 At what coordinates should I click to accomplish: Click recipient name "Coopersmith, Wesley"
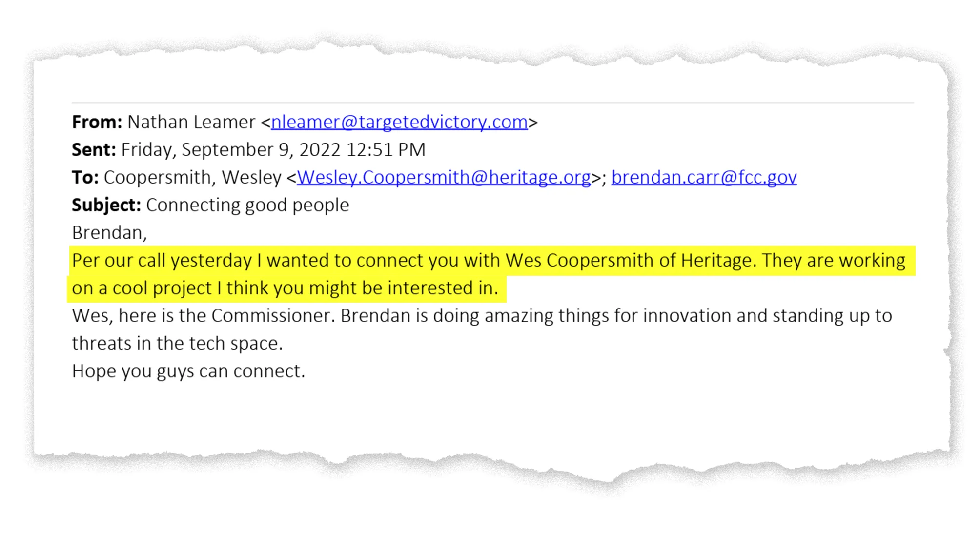[192, 177]
